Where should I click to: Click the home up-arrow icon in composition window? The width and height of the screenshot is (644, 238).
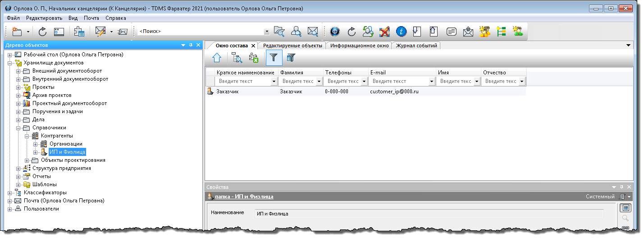pos(217,58)
